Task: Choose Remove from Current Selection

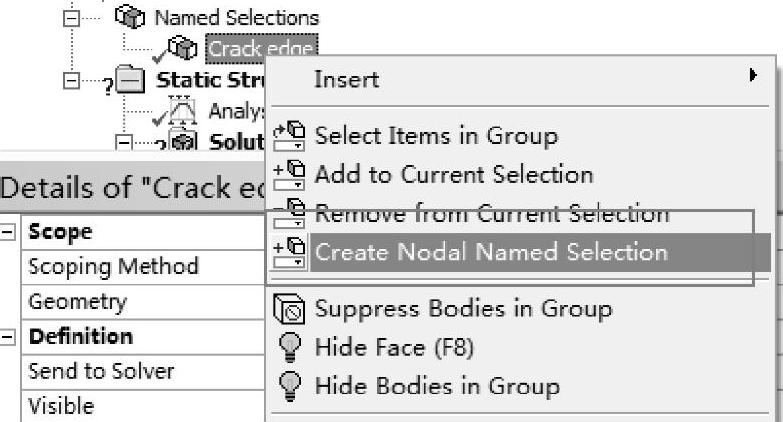Action: click(x=491, y=213)
